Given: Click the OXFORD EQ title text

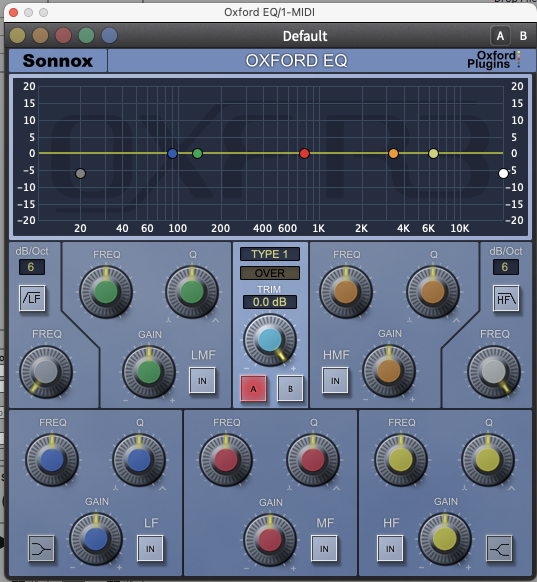Looking at the screenshot, I should pyautogui.click(x=296, y=61).
